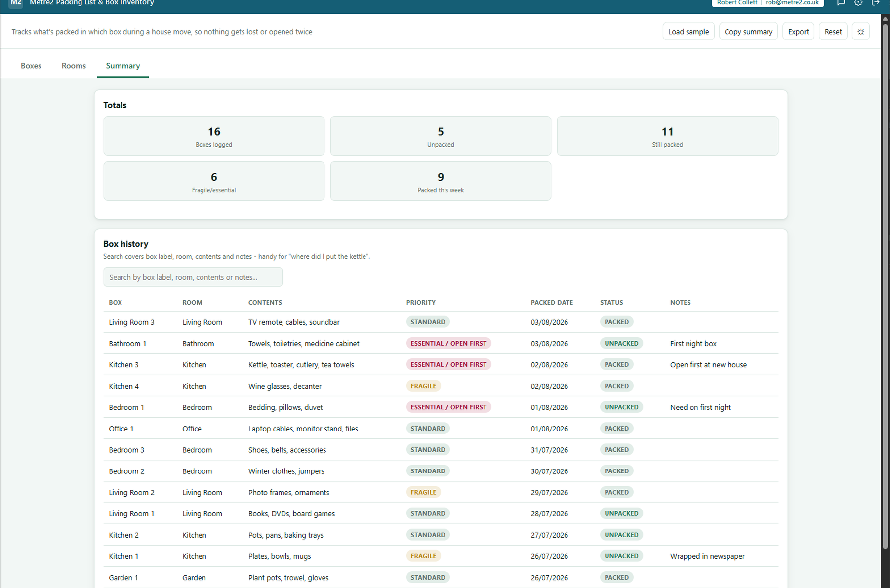Switch to the Boxes tab

[31, 66]
